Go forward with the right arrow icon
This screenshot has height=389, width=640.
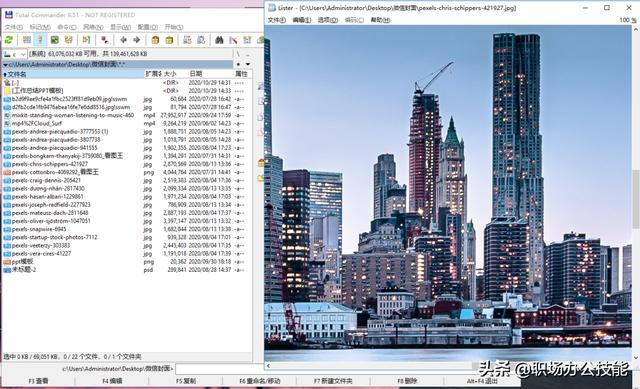tap(137, 40)
